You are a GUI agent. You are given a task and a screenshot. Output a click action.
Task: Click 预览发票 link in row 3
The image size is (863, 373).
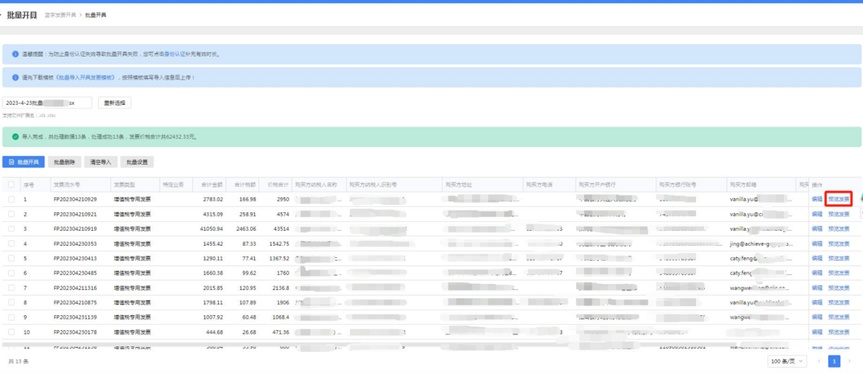point(839,228)
